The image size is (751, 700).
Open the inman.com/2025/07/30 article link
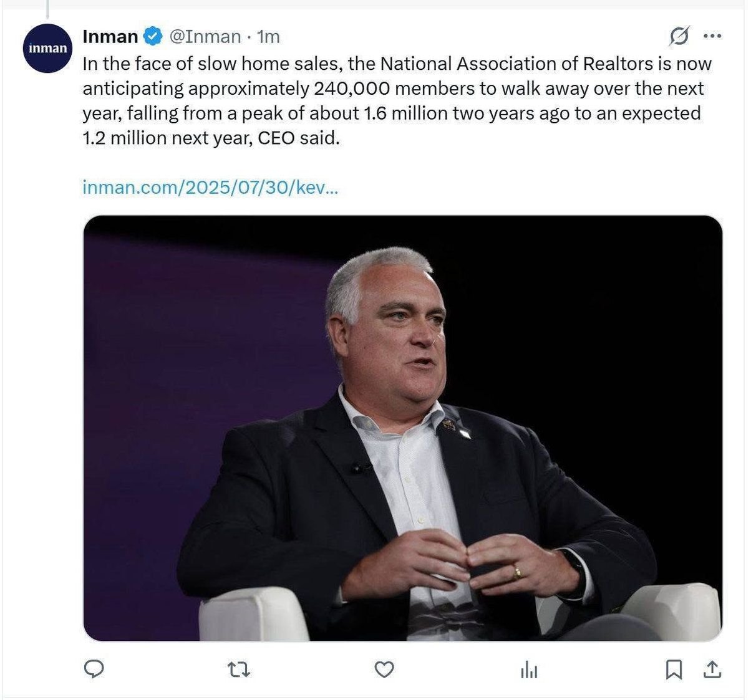(210, 187)
